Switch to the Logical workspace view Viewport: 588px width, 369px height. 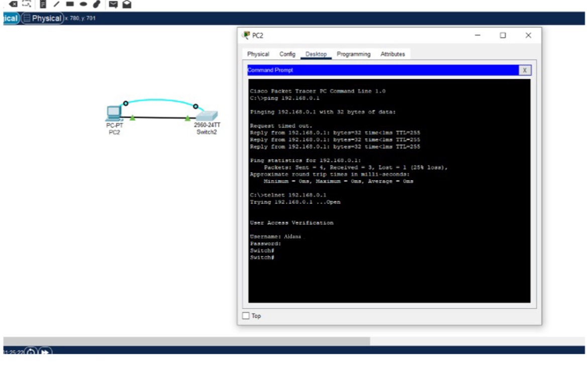click(11, 19)
